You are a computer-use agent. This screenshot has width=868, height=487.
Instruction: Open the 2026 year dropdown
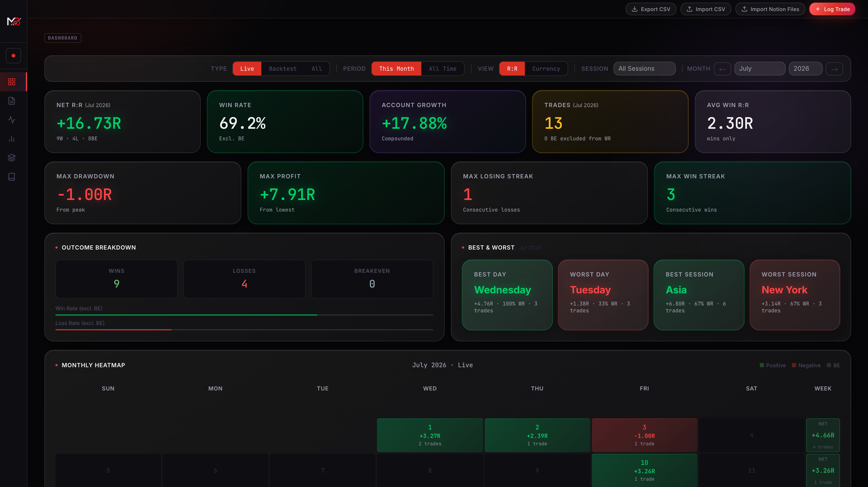tap(805, 69)
